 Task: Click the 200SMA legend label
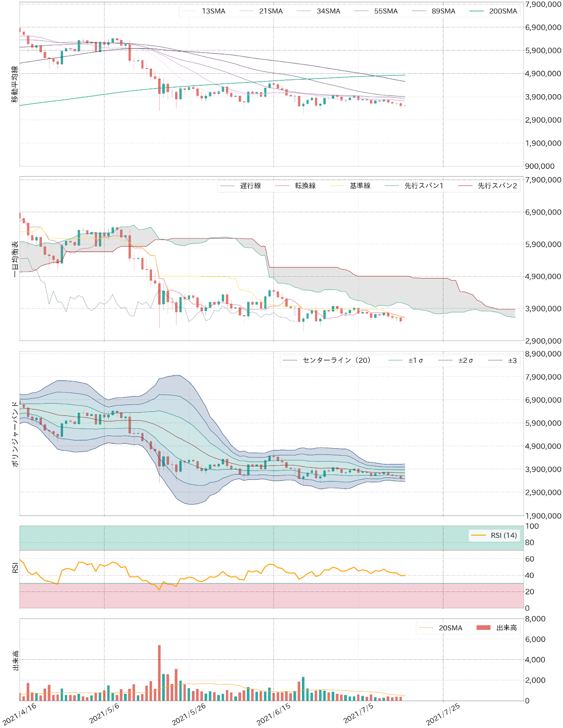click(x=503, y=11)
